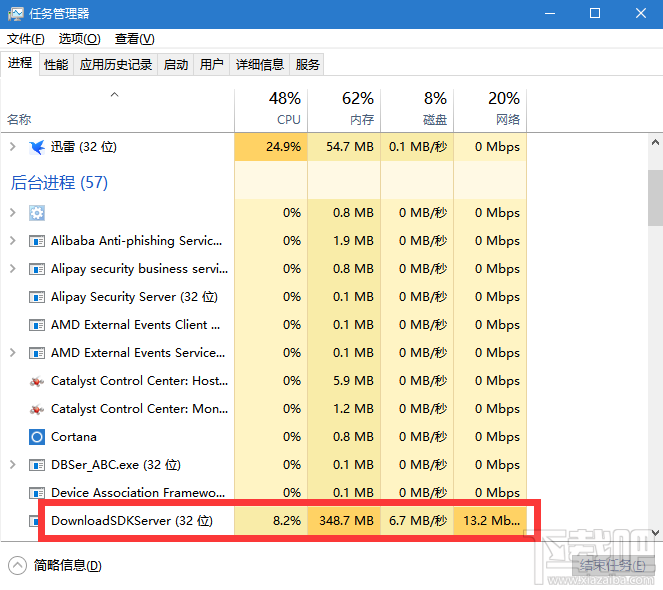663x590 pixels.
Task: Click the 348.7 MB memory value
Action: (346, 520)
